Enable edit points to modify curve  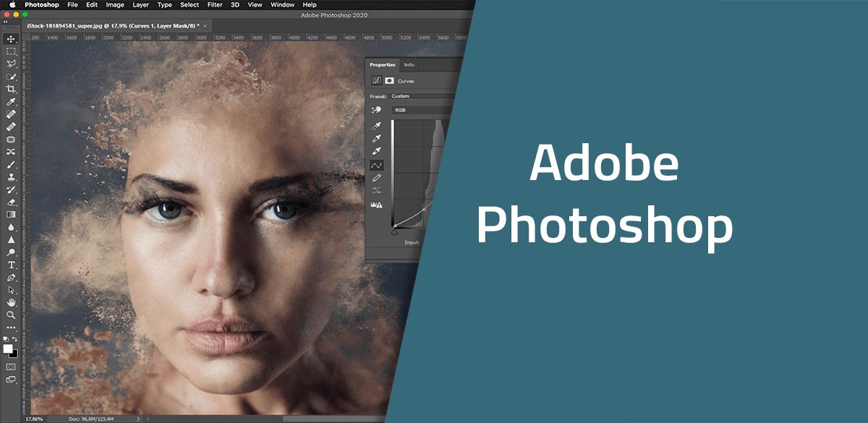(x=376, y=165)
